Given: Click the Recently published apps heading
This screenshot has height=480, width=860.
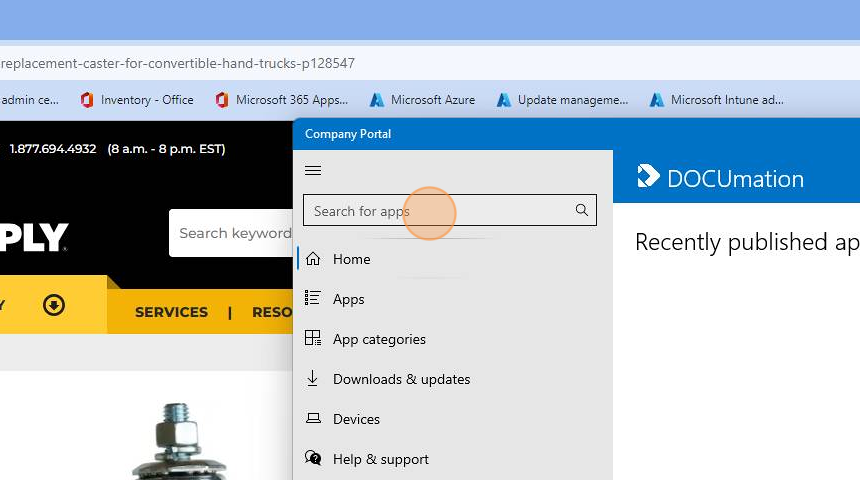Looking at the screenshot, I should [747, 242].
